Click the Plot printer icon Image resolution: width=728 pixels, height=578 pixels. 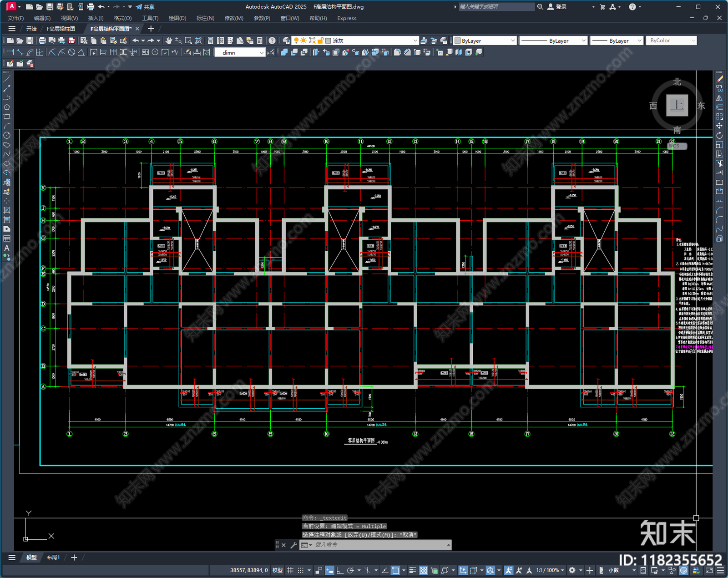(42, 41)
